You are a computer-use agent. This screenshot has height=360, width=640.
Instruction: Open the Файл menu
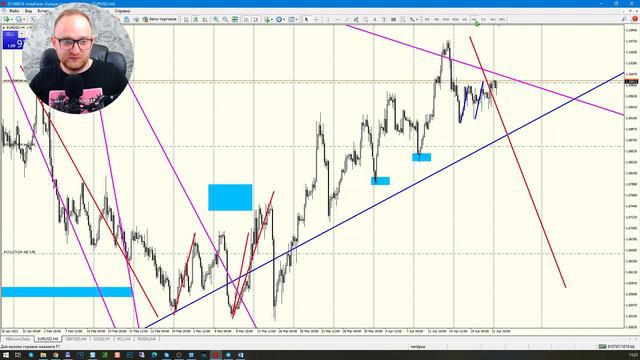click(x=14, y=11)
